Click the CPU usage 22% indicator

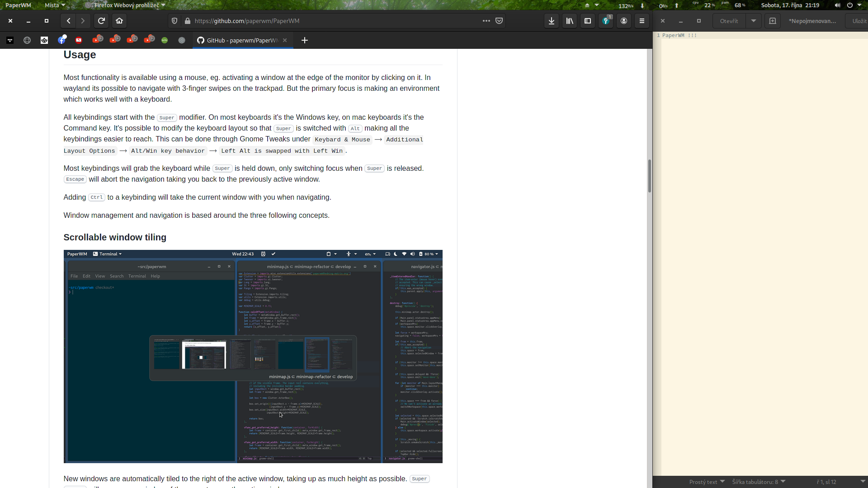click(x=704, y=5)
